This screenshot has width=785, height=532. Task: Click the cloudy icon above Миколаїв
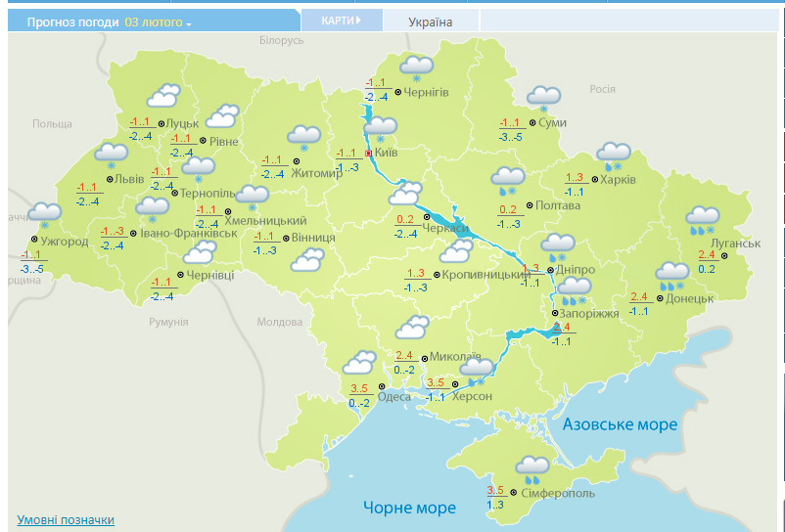pos(412,328)
